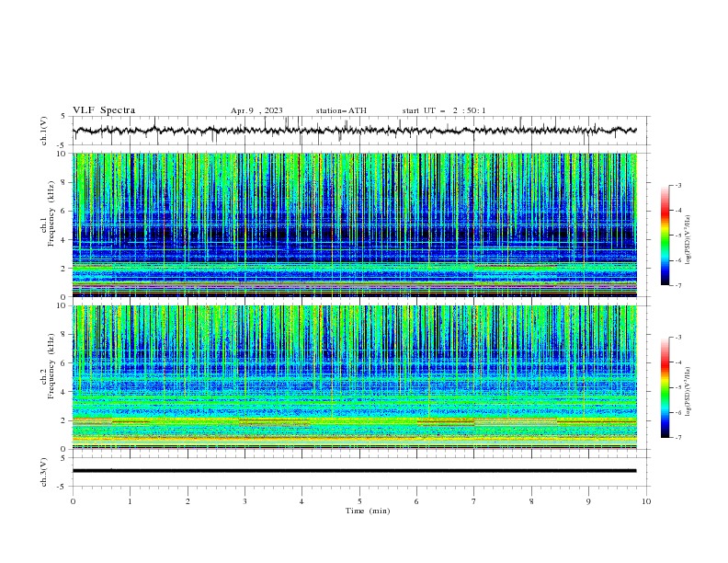The width and height of the screenshot is (728, 563).
Task: Click the time axis tick label "7"
Action: 474,501
